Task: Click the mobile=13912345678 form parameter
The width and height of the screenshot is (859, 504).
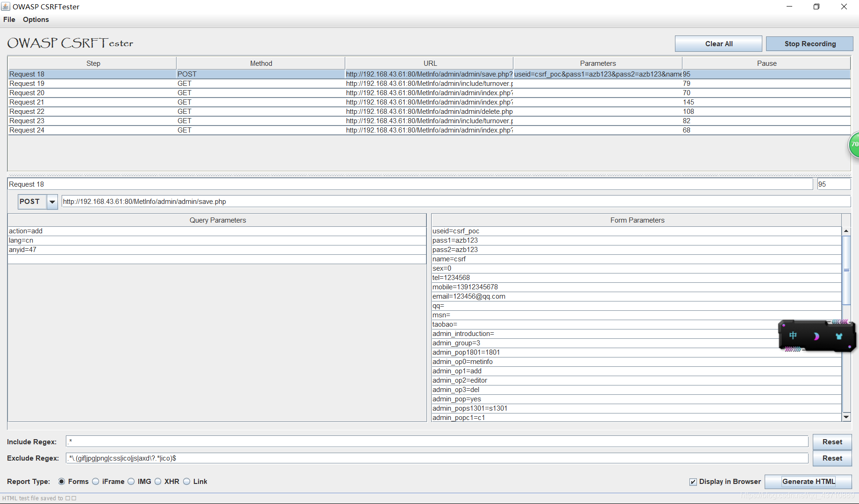Action: [636, 287]
